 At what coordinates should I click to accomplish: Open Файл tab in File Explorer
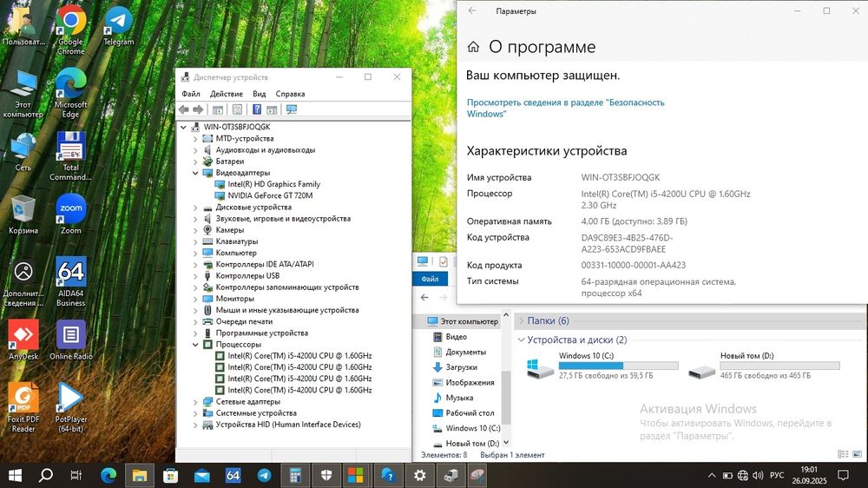tap(431, 279)
